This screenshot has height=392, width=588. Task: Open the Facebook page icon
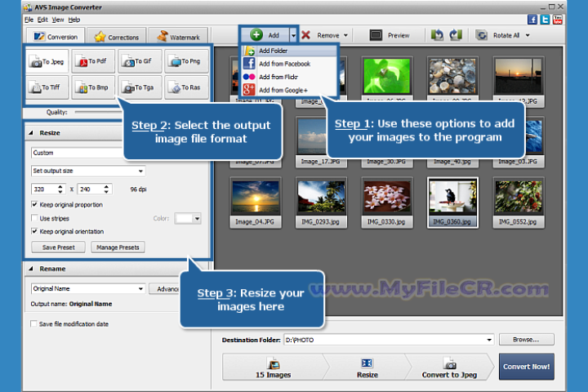(x=532, y=20)
